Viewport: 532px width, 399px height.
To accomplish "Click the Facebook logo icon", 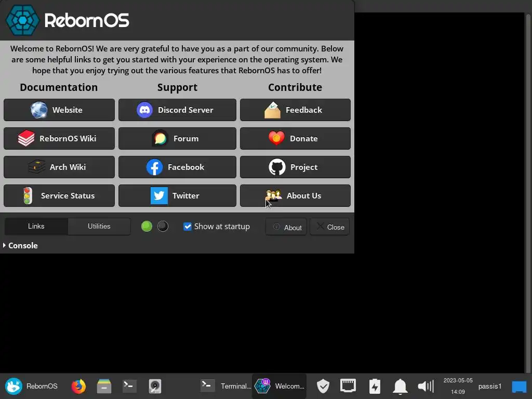I will [x=154, y=167].
